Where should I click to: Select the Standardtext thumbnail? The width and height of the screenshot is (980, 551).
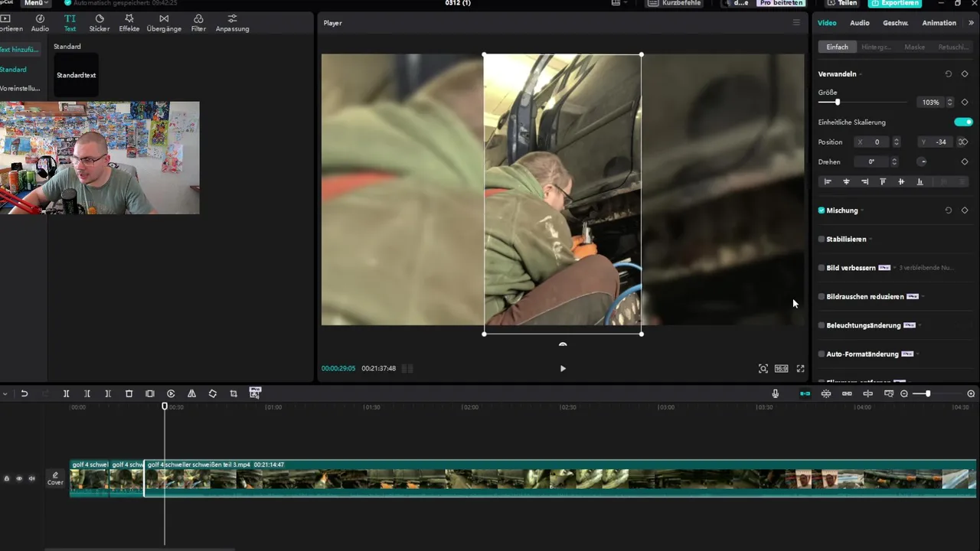pos(76,75)
